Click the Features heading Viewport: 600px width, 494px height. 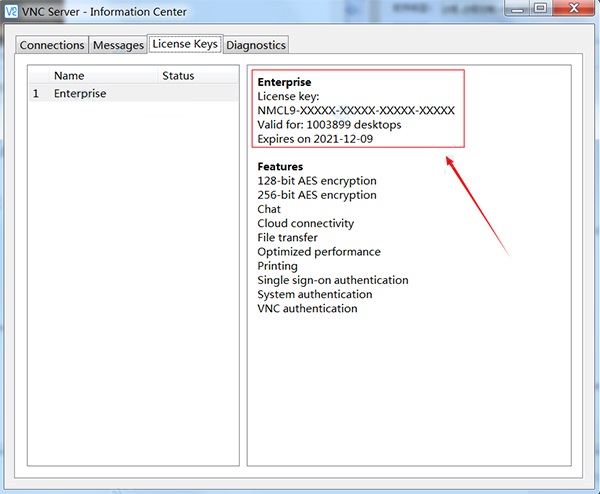click(280, 167)
